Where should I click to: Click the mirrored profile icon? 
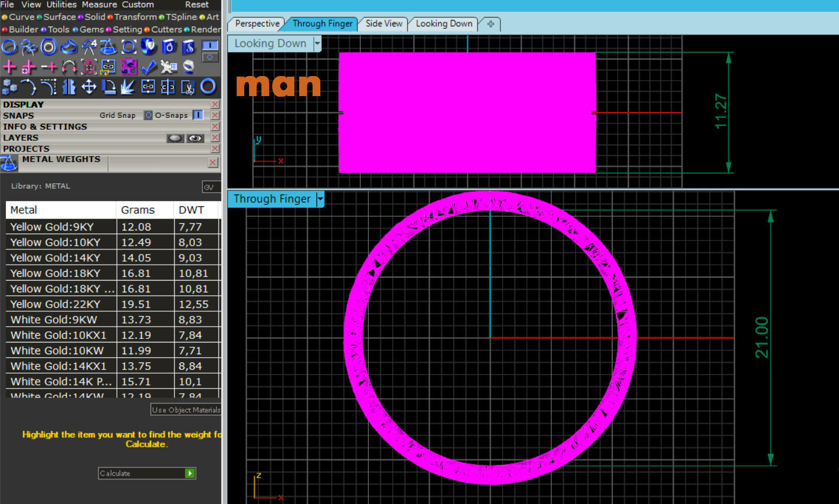(x=69, y=87)
